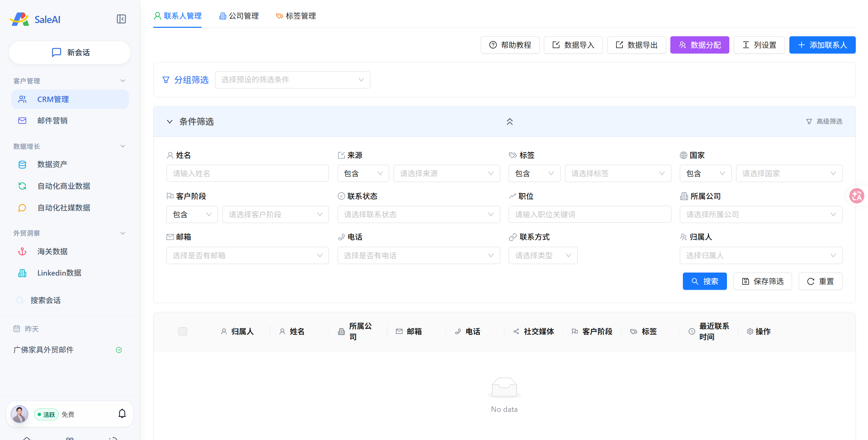Open 高级筛选
This screenshot has width=868, height=440.
coord(824,121)
